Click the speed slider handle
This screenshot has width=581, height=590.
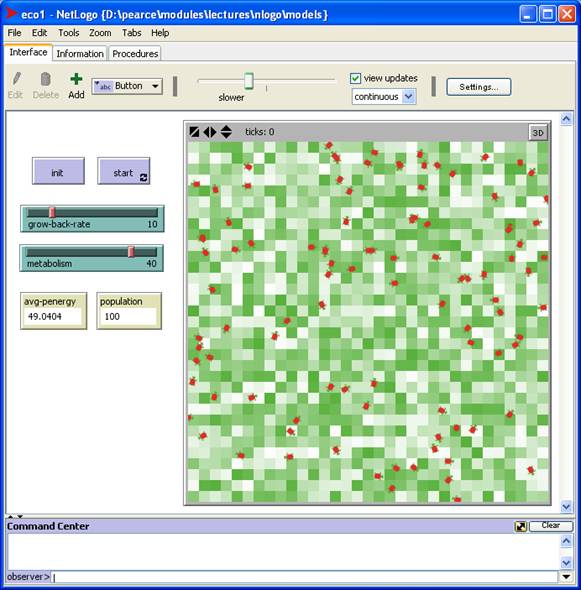[x=249, y=81]
